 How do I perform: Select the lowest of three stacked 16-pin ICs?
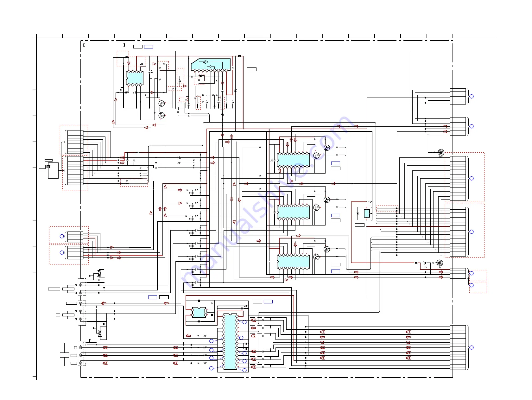point(293,262)
